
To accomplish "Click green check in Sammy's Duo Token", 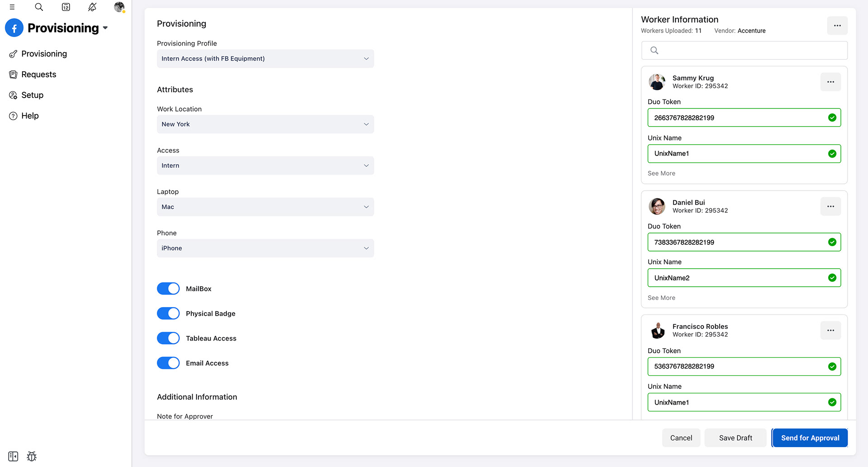I will [832, 118].
